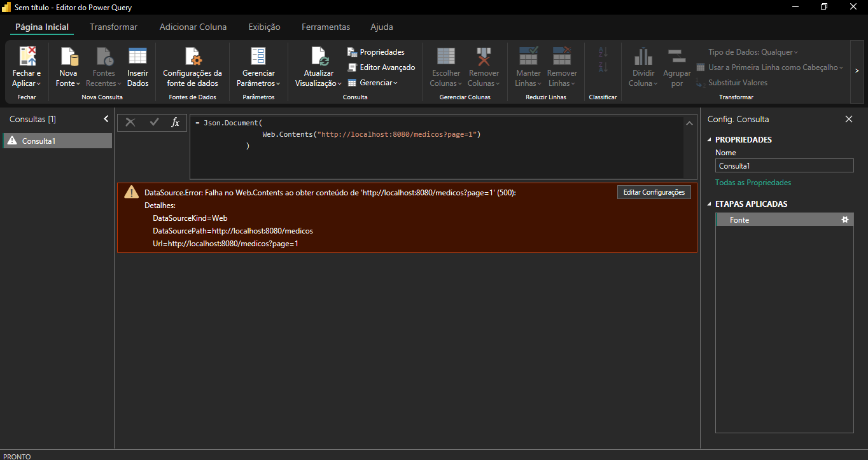Confirm the formula with the checkmark icon
868x460 pixels.
click(x=154, y=122)
